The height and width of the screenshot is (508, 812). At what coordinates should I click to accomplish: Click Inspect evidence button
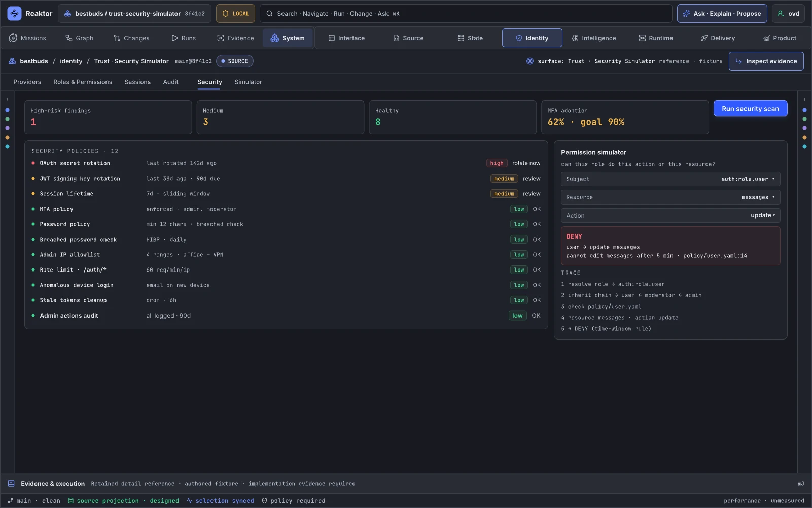(766, 61)
